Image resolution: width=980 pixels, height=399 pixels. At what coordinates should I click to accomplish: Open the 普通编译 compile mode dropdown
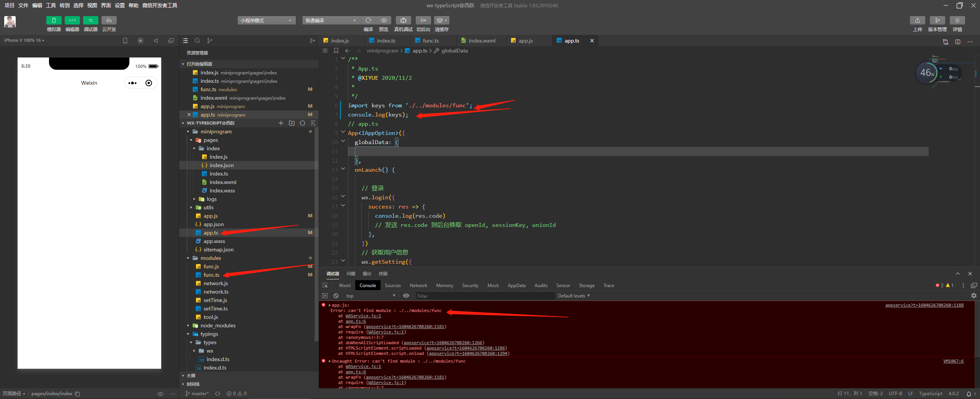(331, 20)
